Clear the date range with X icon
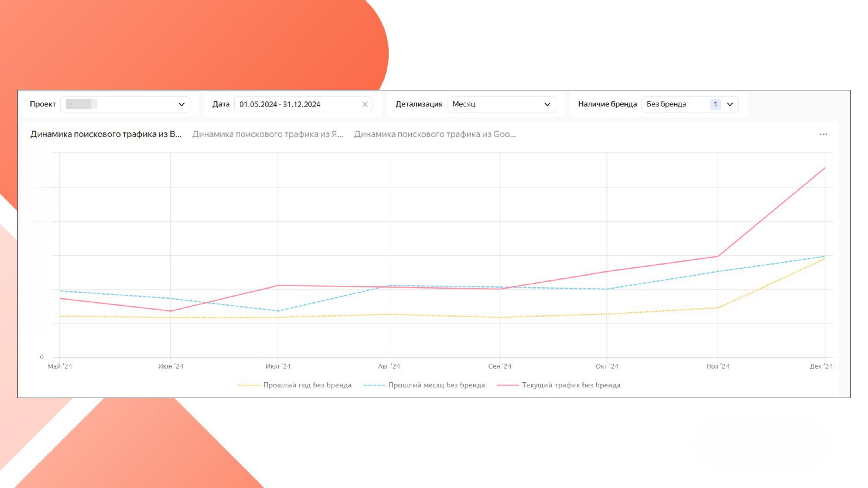This screenshot has height=488, width=868. pos(365,104)
